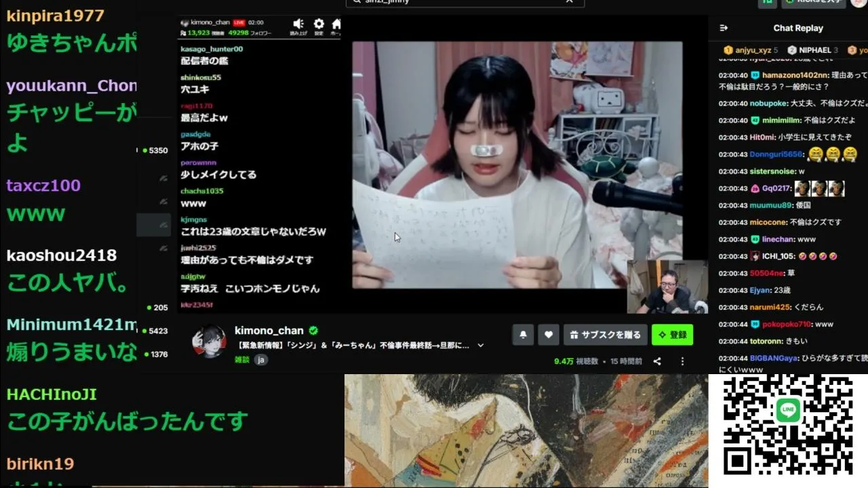Image resolution: width=868 pixels, height=488 pixels.
Task: Collapse the Chat Replay panel arrow icon
Action: point(724,28)
